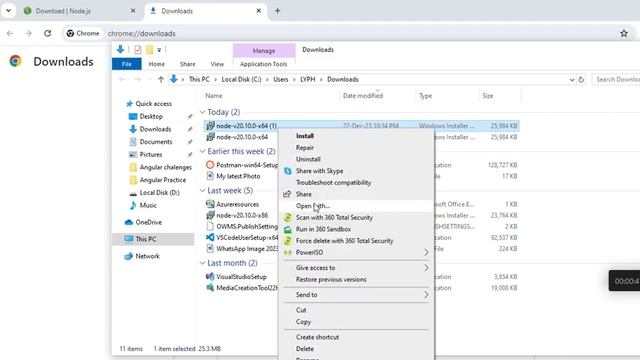Collapse the Earlier this week (2) group
Screen dimensions: 640x360
coord(202,151)
